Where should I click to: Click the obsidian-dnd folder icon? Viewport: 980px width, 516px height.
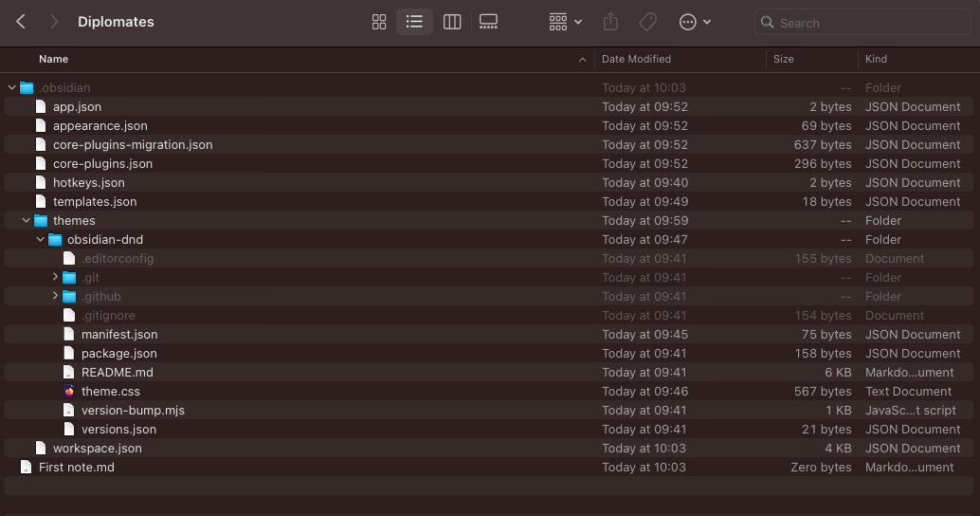point(55,240)
